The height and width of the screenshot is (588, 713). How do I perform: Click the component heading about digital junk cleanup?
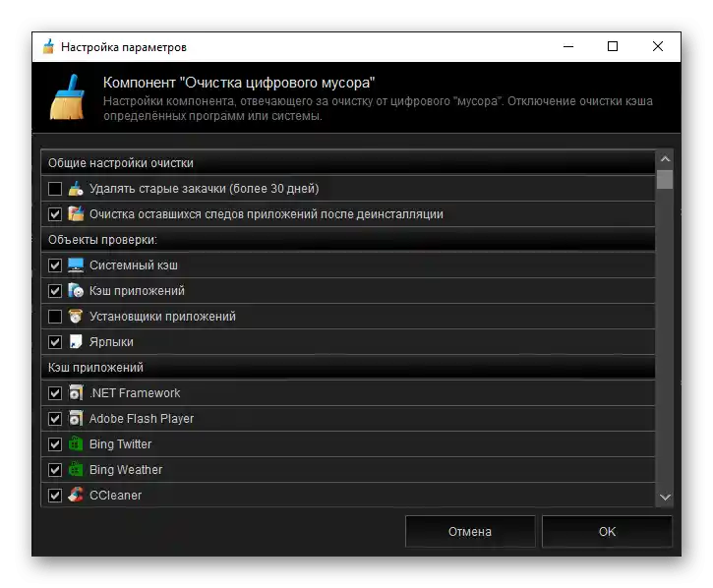(239, 83)
